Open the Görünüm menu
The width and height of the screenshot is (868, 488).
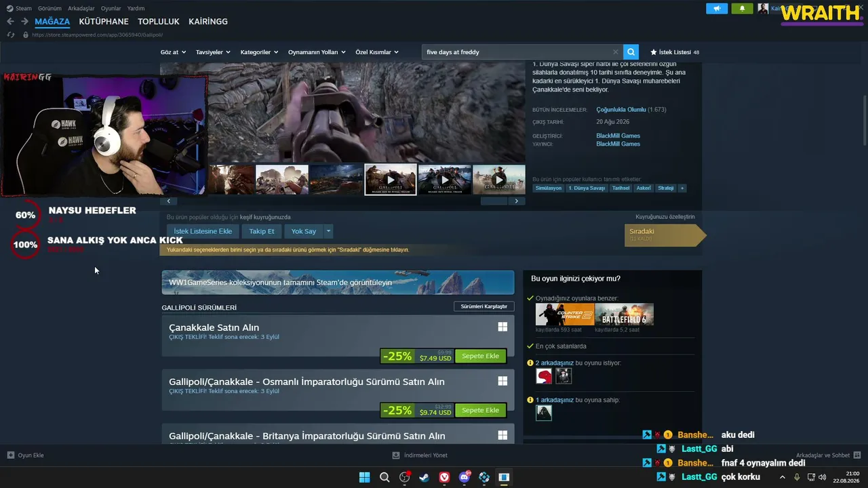pos(50,8)
